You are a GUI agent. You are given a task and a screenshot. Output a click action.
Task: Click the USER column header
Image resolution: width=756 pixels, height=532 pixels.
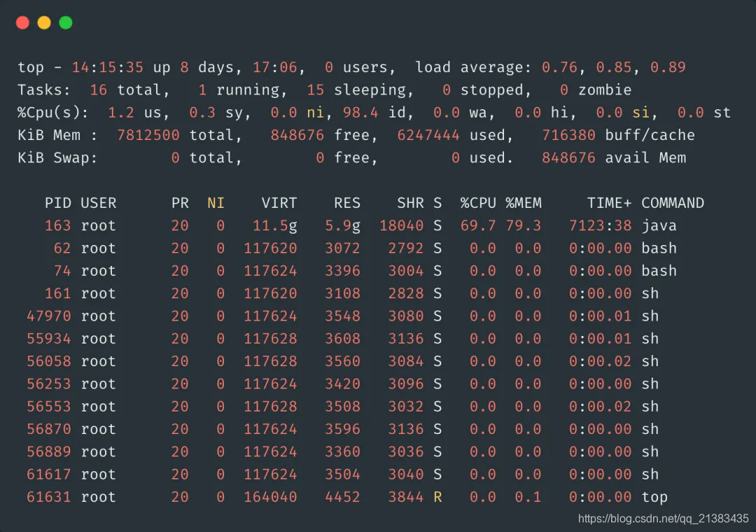[99, 203]
